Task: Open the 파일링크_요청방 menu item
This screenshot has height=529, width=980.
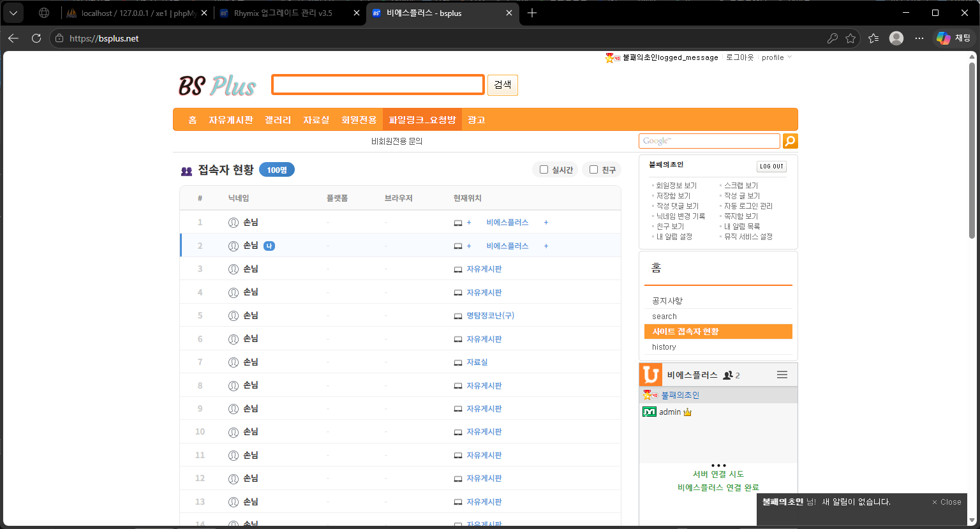Action: (422, 120)
